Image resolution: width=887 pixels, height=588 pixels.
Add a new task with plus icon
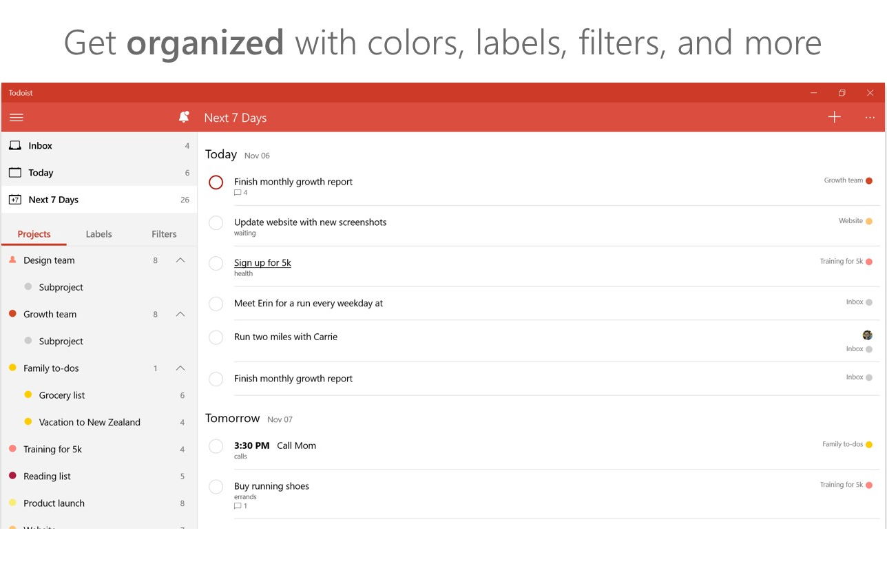click(x=834, y=117)
